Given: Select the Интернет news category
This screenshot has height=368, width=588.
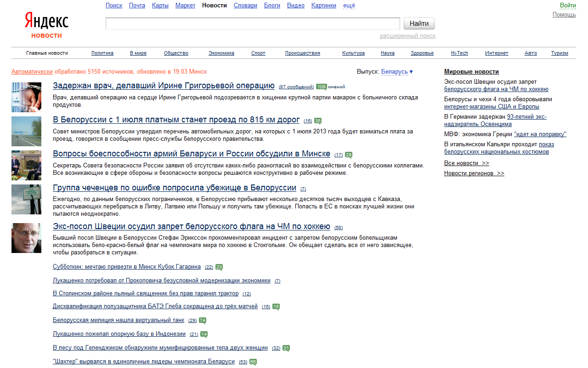Looking at the screenshot, I should tap(497, 53).
